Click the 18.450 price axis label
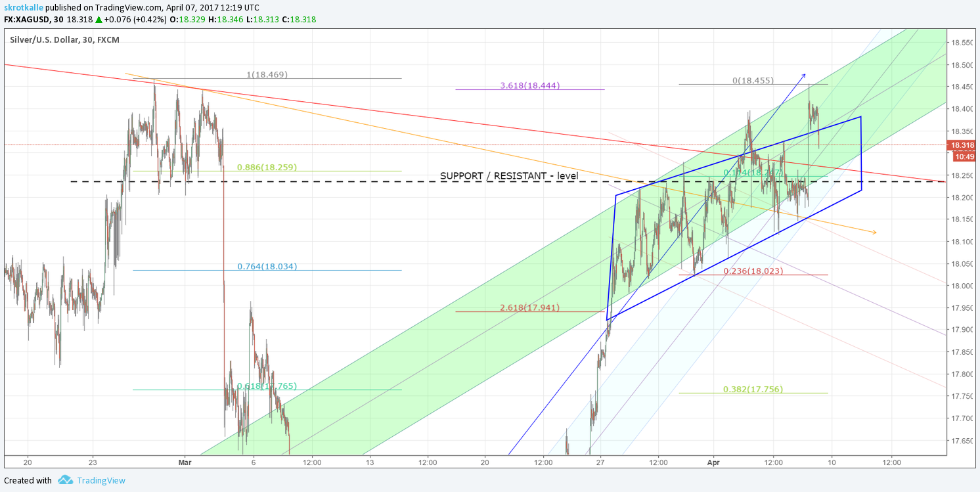 pos(962,87)
